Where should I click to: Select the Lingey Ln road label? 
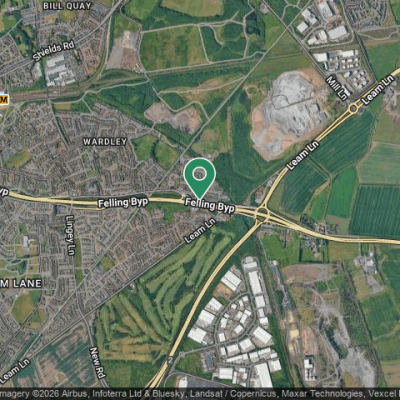coord(70,235)
